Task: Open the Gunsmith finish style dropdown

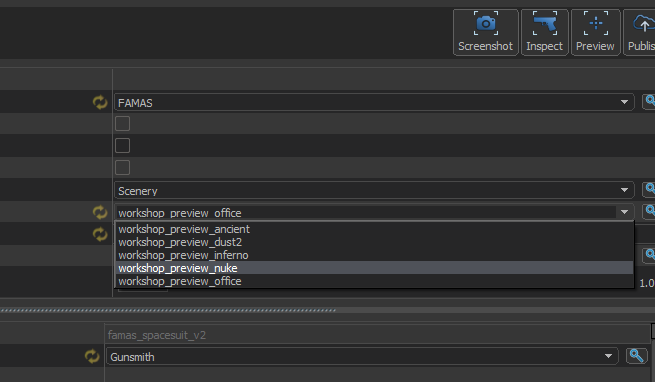Action: coord(362,357)
